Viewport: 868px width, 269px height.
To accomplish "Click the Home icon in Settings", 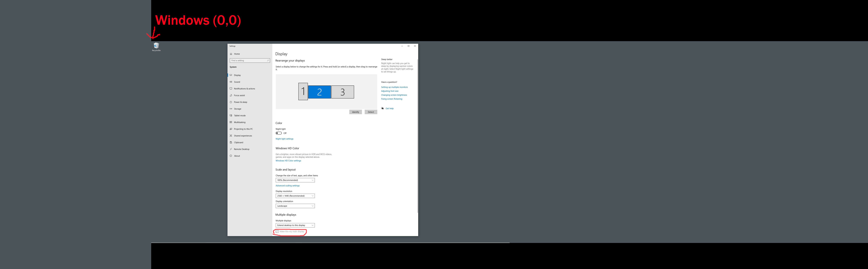I will click(231, 54).
